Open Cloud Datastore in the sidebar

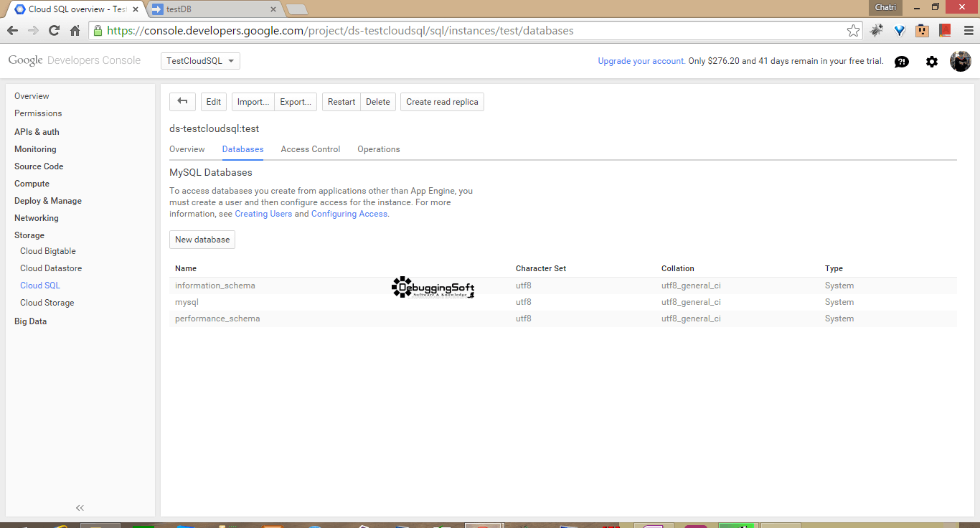51,268
